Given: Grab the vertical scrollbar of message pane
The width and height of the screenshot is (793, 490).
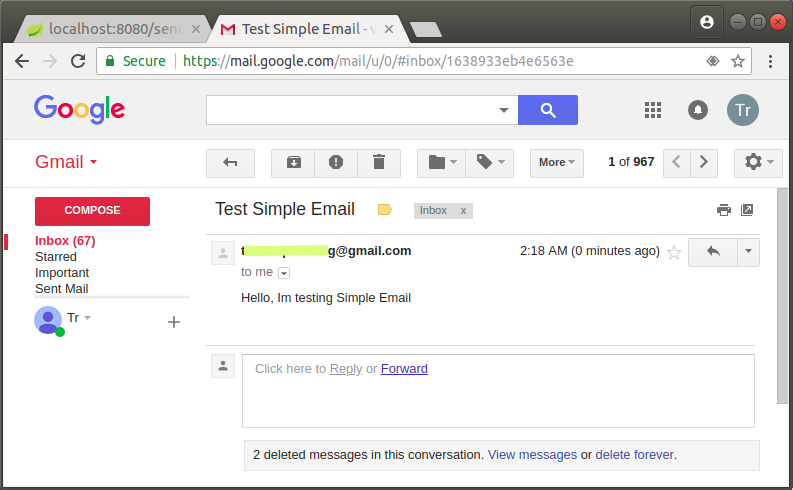Looking at the screenshot, I should (782, 296).
